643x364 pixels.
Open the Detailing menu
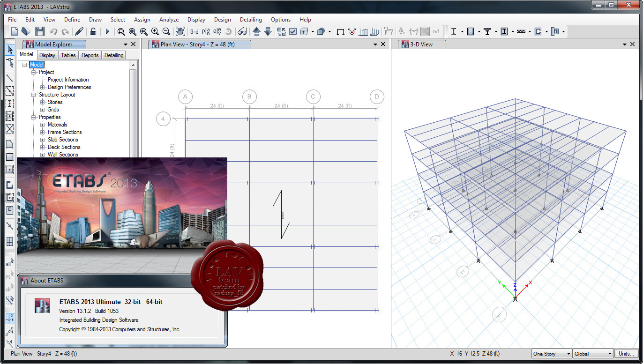coord(251,20)
